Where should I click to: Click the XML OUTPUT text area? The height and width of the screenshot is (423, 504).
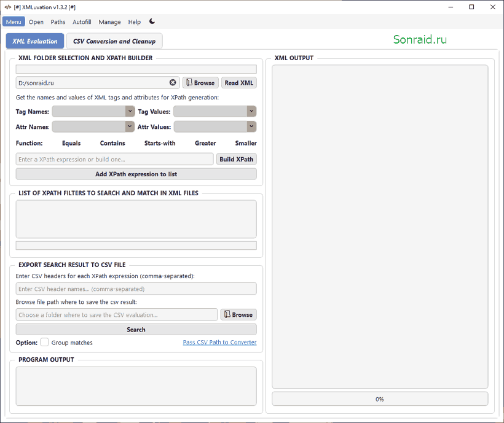(380, 227)
